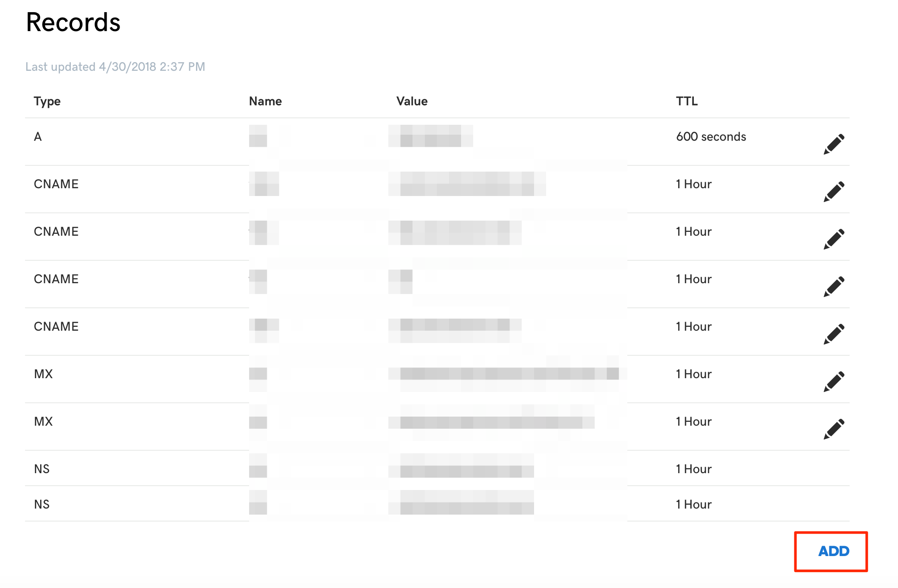Image resolution: width=898 pixels, height=588 pixels.
Task: Sort by the Type column header
Action: click(47, 101)
